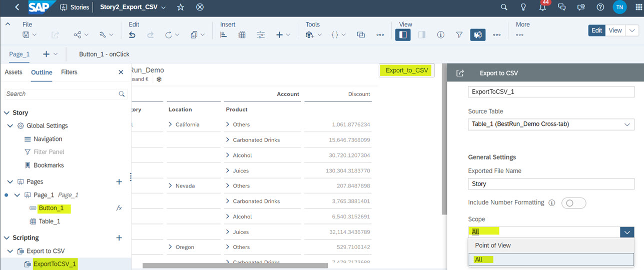Add a scripting object with plus
Viewport: 644px width, 270px height.
(x=119, y=237)
